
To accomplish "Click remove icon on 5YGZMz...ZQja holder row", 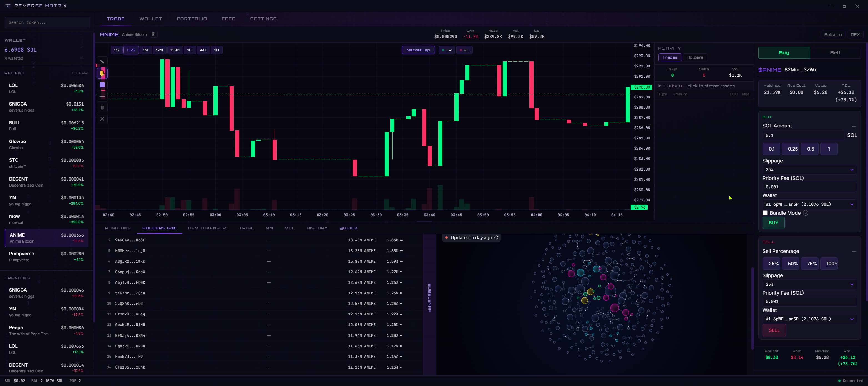I will pyautogui.click(x=401, y=293).
